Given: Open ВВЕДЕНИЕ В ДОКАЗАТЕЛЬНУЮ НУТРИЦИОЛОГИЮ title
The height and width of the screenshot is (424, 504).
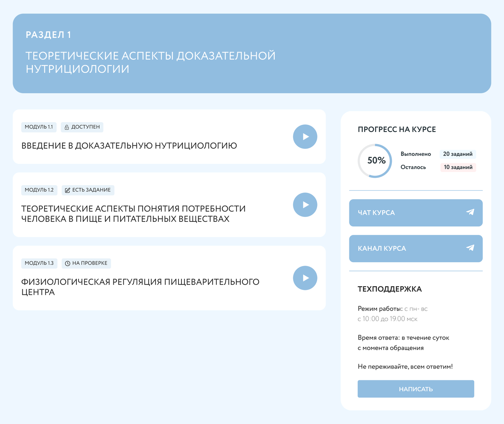Looking at the screenshot, I should (129, 146).
